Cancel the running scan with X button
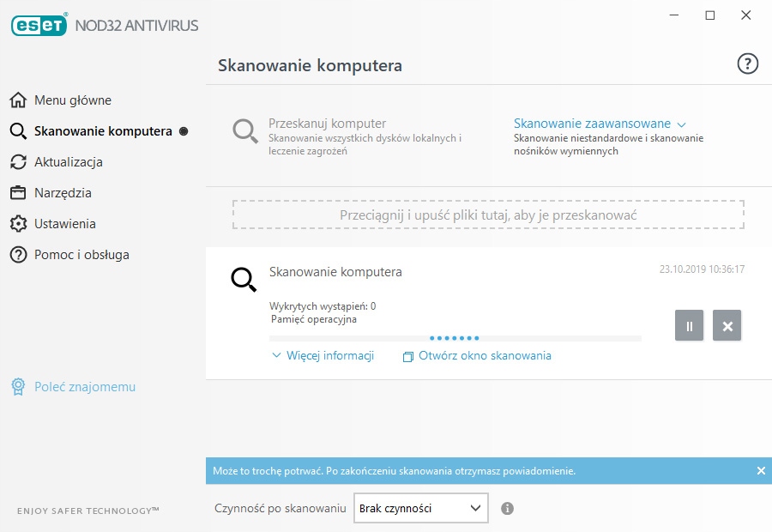The width and height of the screenshot is (772, 532). pos(727,326)
